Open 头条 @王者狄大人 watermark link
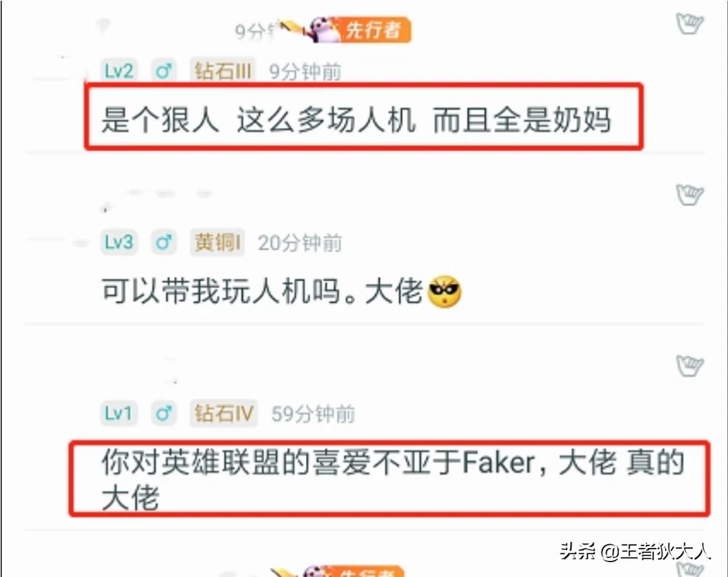The image size is (728, 577). point(635,551)
